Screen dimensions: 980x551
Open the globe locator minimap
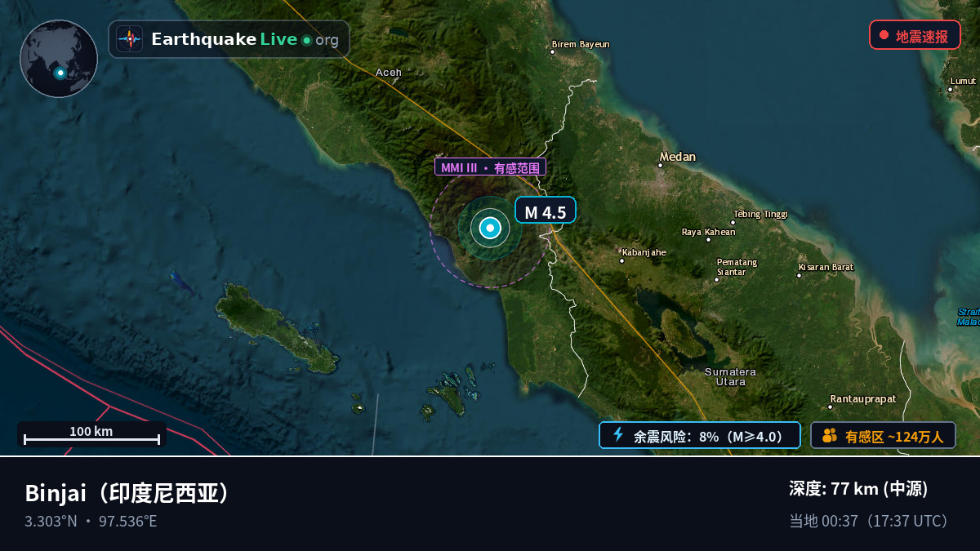pyautogui.click(x=59, y=59)
